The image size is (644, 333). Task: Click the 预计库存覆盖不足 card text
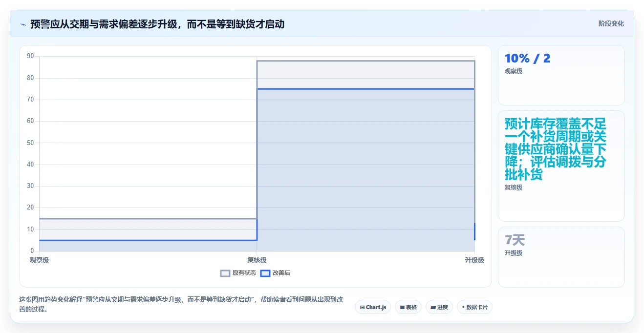[x=556, y=149]
